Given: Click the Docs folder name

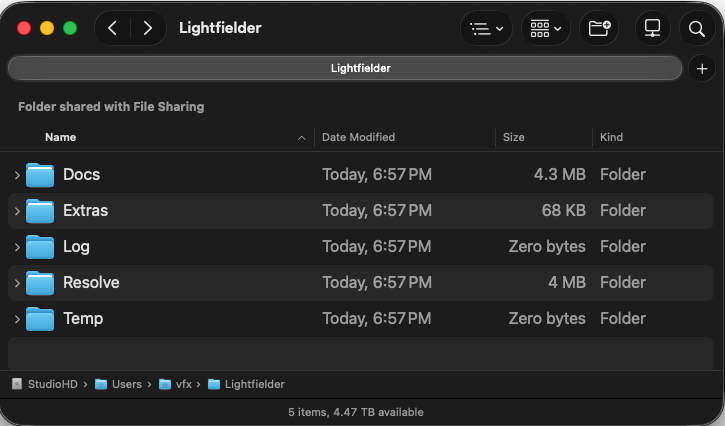Looking at the screenshot, I should tap(81, 174).
